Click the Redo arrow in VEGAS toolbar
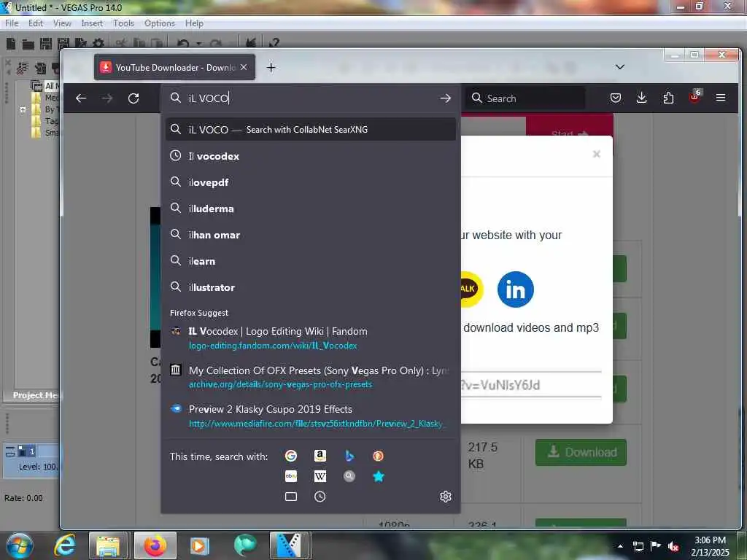This screenshot has height=560, width=747. 216,44
